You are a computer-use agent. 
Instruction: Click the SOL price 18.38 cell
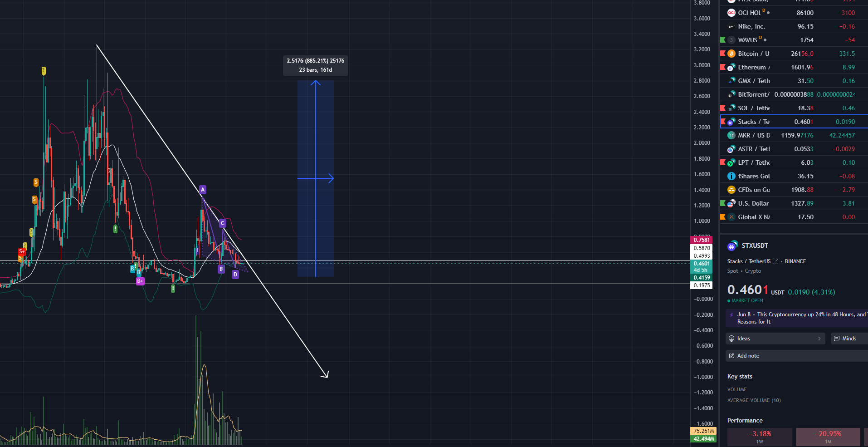pos(805,108)
